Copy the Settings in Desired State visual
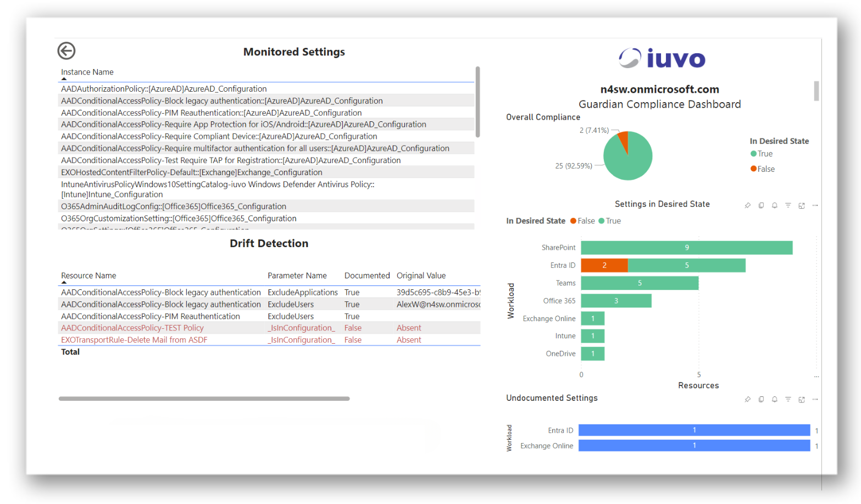This screenshot has height=504, width=861. click(x=761, y=205)
